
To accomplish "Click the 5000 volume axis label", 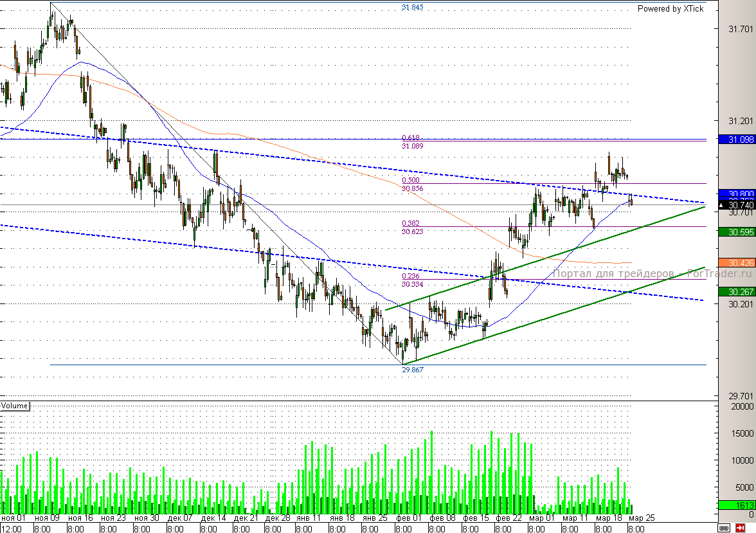I will click(x=744, y=487).
